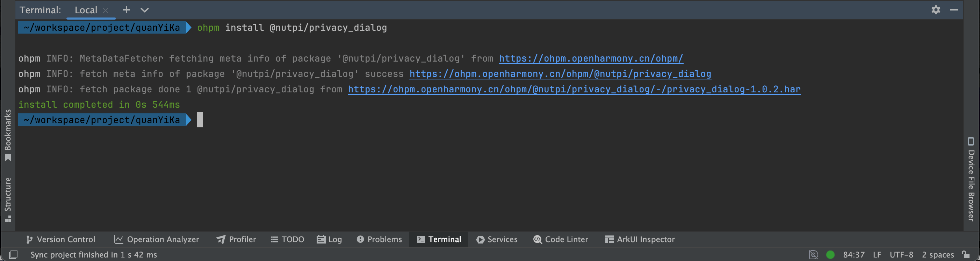
Task: Open the Log tool window
Action: click(330, 239)
